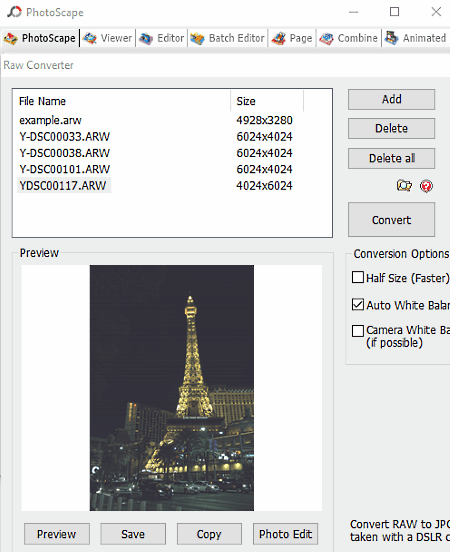450x552 pixels.
Task: Click the Preview button below the image
Action: [x=57, y=534]
